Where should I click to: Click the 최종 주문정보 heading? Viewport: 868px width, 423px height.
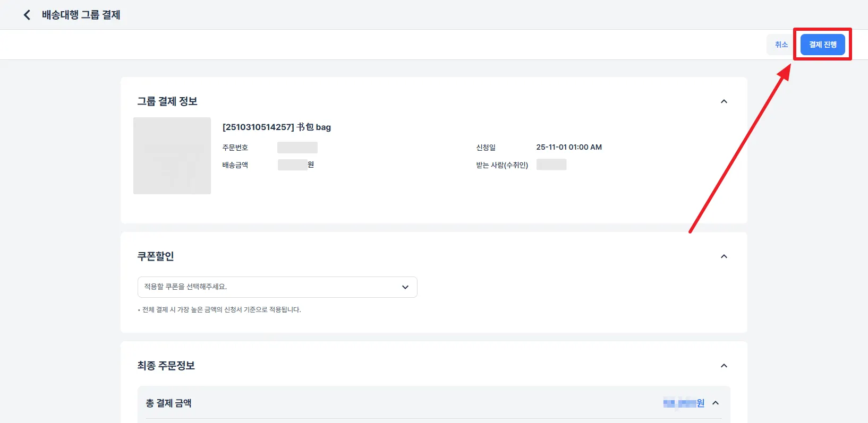[166, 366]
